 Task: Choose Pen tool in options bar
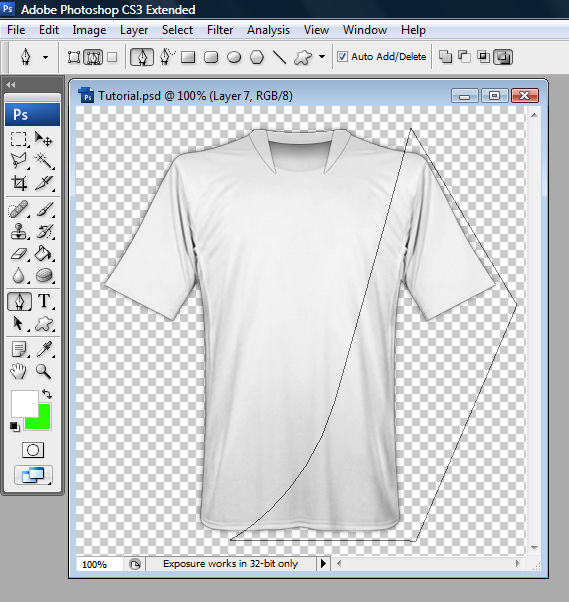142,57
